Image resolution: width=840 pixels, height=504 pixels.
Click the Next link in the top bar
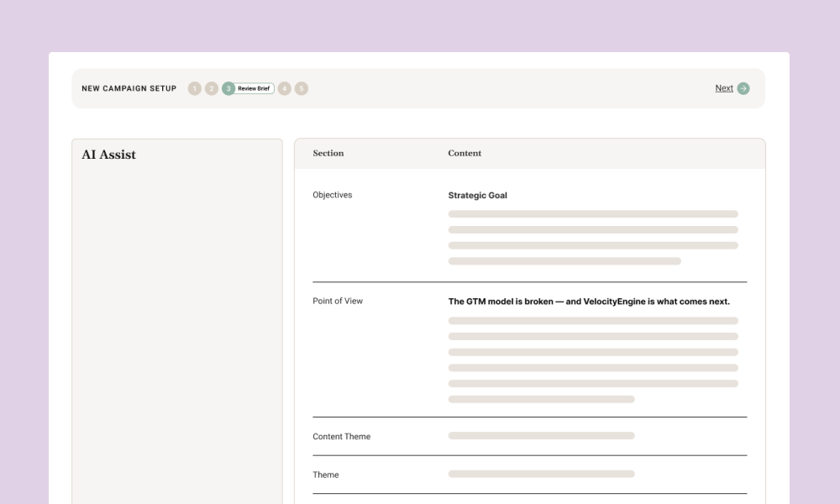724,87
